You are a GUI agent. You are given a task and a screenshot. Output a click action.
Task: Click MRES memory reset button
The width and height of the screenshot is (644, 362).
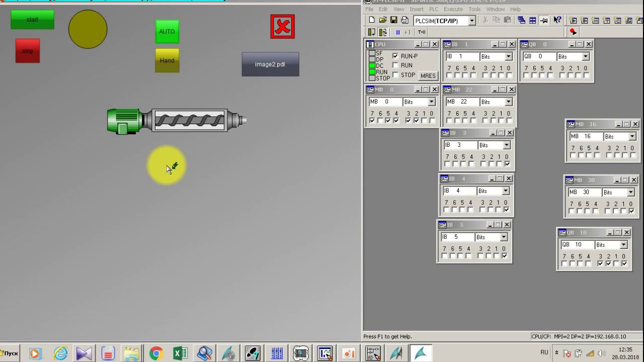[428, 75]
